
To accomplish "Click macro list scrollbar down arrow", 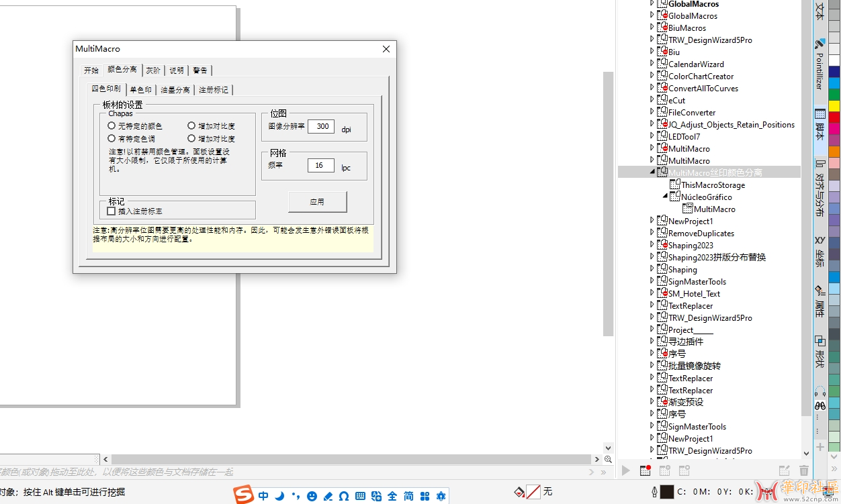I will click(807, 454).
